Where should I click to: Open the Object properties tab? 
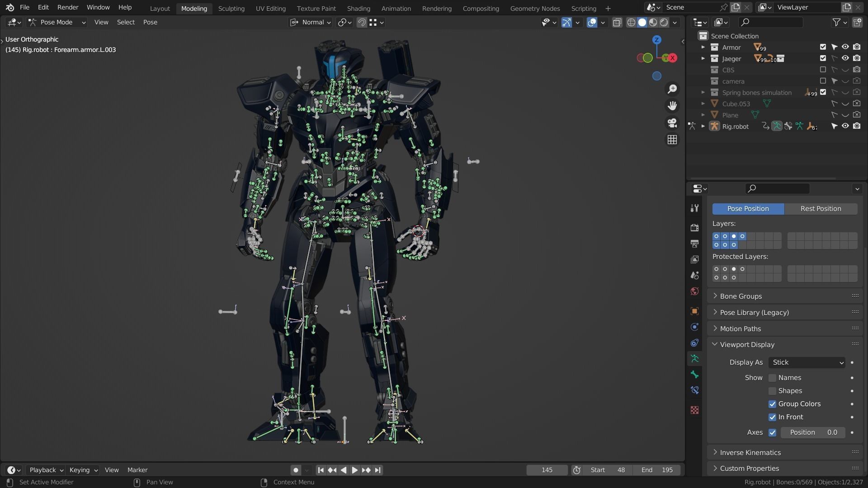[x=694, y=311]
